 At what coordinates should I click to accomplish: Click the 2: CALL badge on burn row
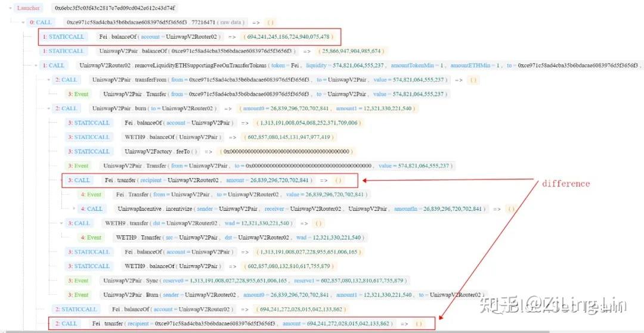tap(67, 108)
